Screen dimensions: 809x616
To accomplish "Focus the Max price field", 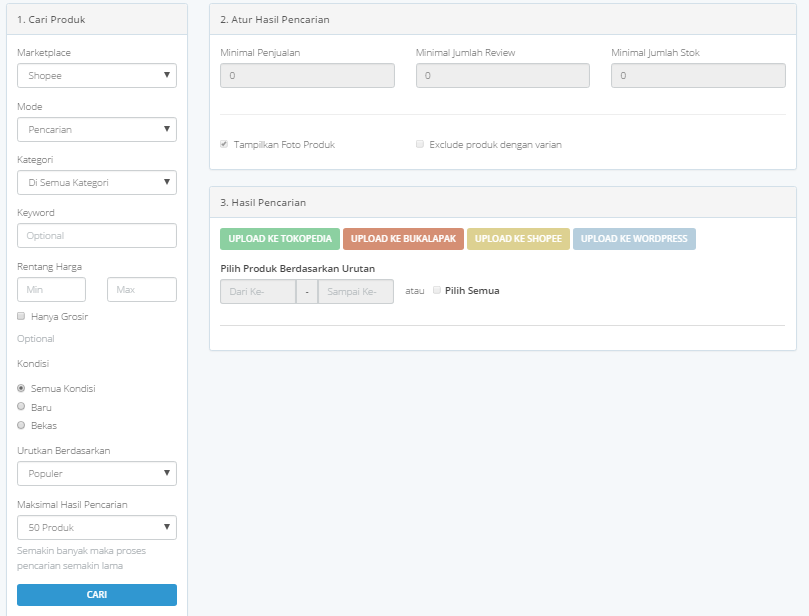I will point(142,289).
